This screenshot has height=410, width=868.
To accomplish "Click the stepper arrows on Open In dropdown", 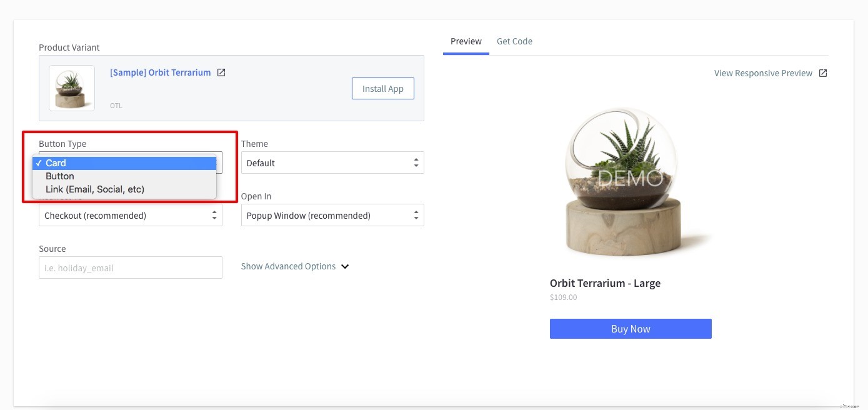I will tap(416, 214).
